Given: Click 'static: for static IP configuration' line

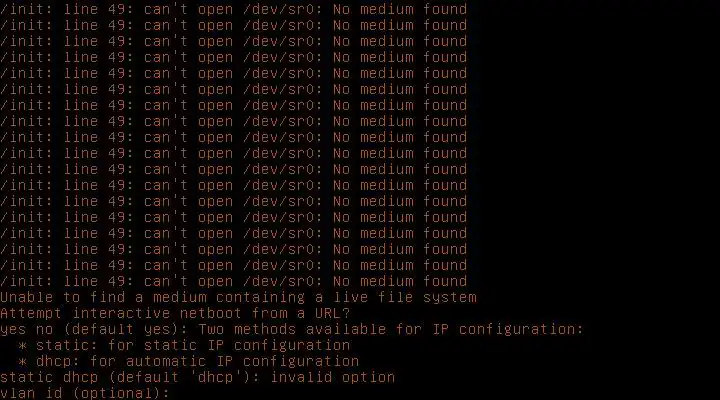Looking at the screenshot, I should point(193,345).
